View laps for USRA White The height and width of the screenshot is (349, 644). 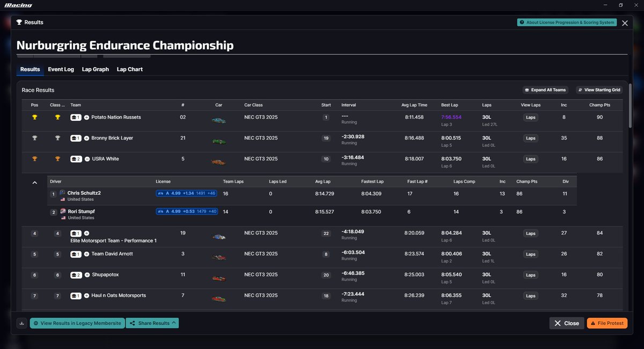click(531, 159)
